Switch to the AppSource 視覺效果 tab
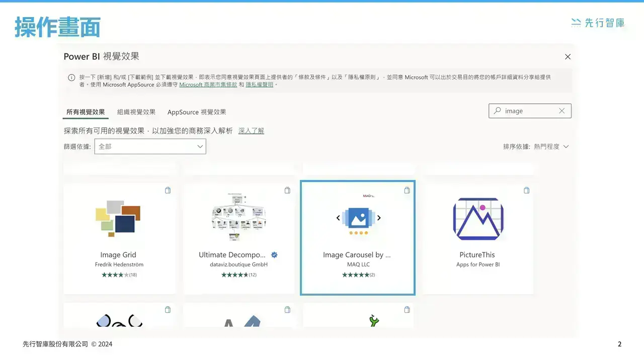 (197, 112)
